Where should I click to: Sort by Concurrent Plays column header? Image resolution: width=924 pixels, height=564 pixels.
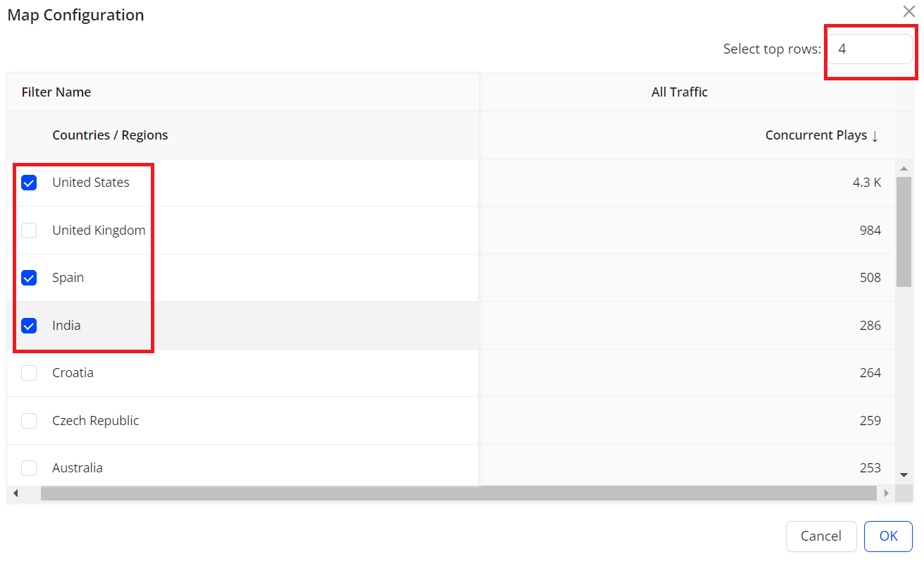[821, 135]
